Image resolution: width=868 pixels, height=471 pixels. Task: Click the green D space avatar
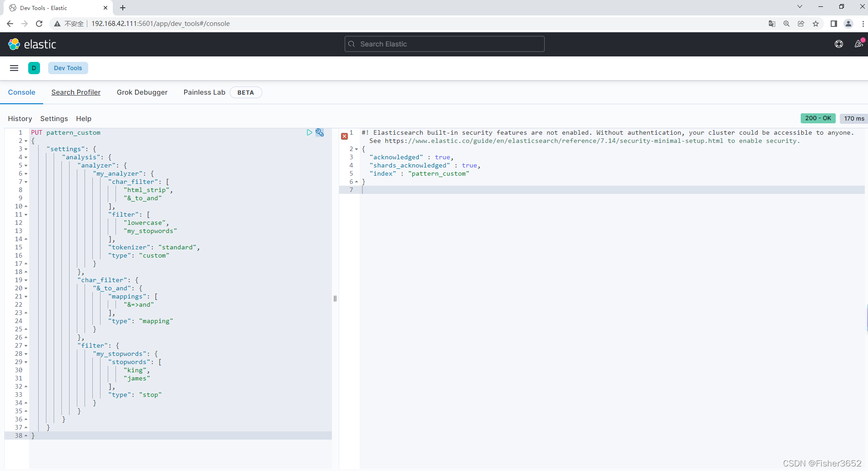coord(34,68)
